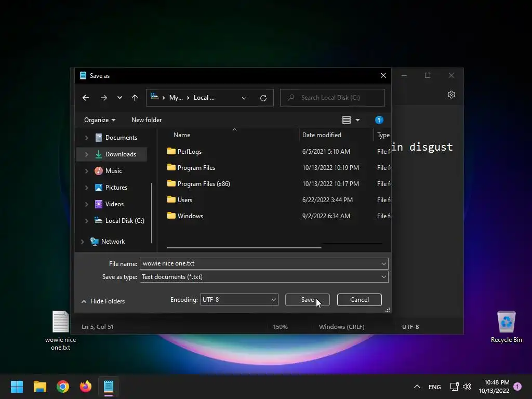Open the Windows Start menu
Image resolution: width=532 pixels, height=399 pixels.
[17, 387]
